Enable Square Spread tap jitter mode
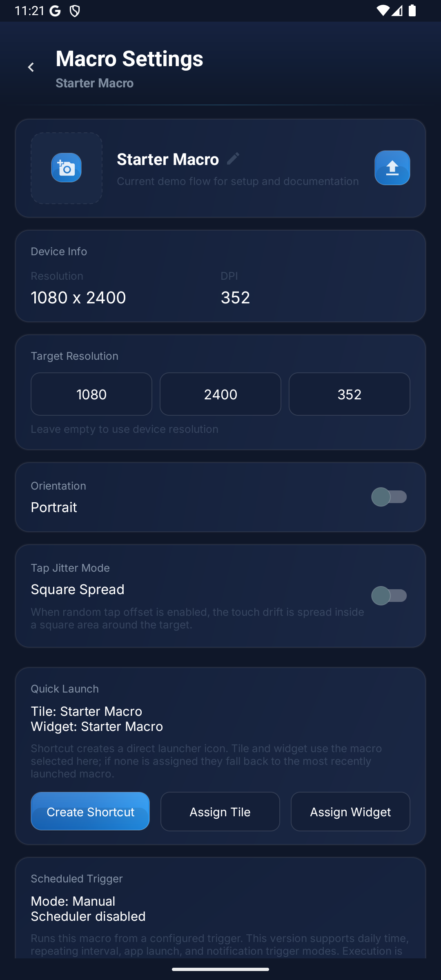 tap(389, 596)
